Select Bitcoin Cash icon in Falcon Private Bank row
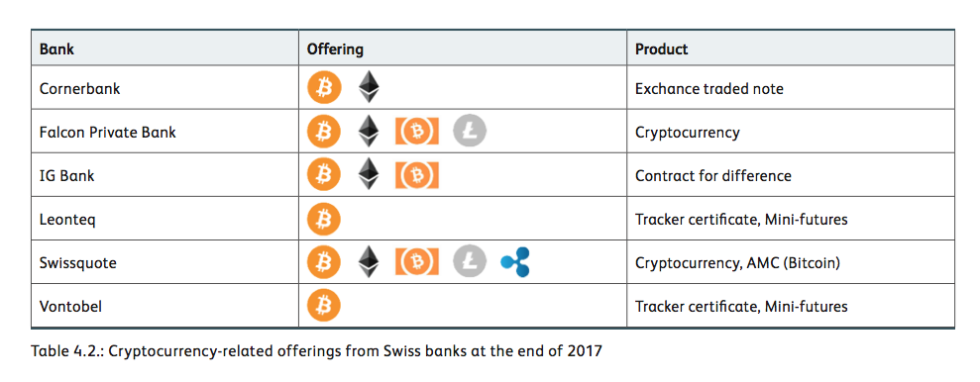This screenshot has height=382, width=980. (x=417, y=132)
